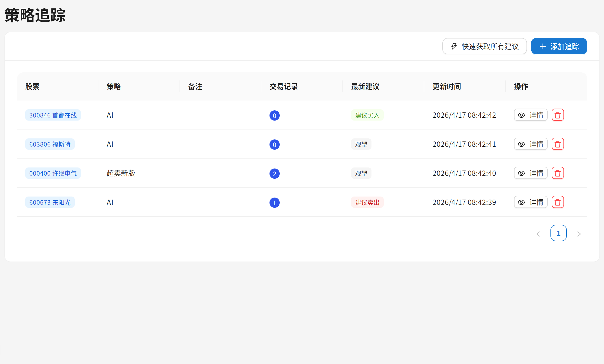Click trash icon for 603806 福斯特
604x364 pixels.
558,144
